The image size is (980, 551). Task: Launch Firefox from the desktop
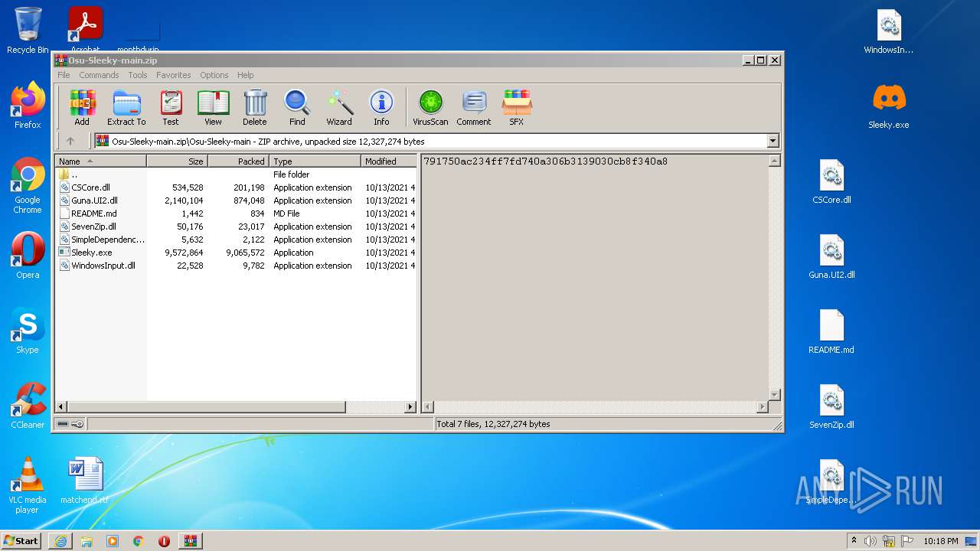tap(28, 106)
